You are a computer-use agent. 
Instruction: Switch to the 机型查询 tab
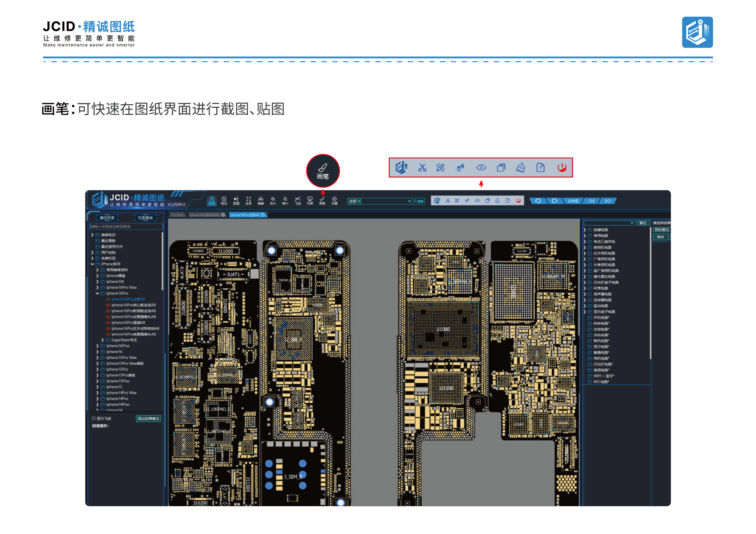point(145,218)
